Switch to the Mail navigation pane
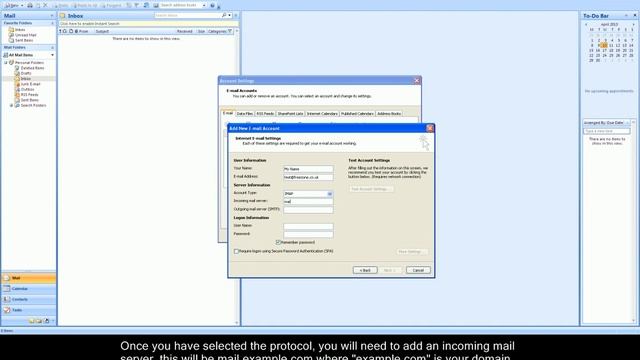This screenshot has height=360, width=640. [x=29, y=278]
